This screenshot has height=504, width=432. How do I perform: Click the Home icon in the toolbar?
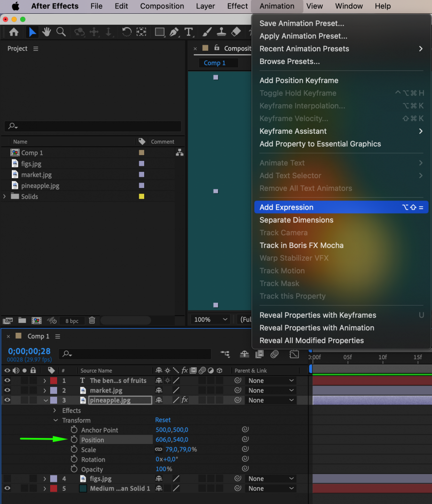point(13,32)
